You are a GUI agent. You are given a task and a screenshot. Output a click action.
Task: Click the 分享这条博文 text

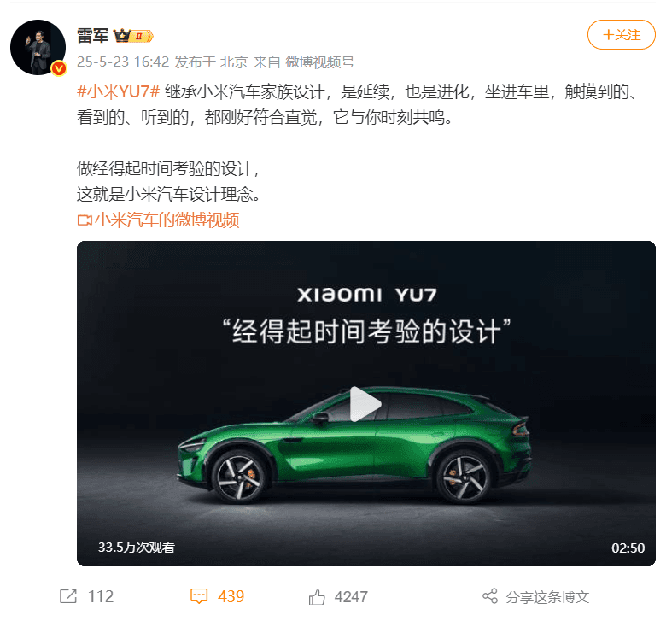(547, 596)
